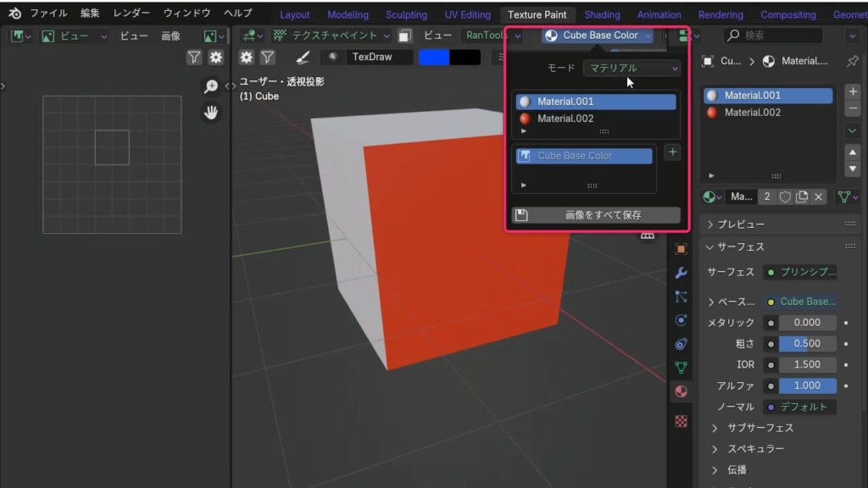
Task: Open the Blender logo menu
Action: pyautogui.click(x=15, y=14)
